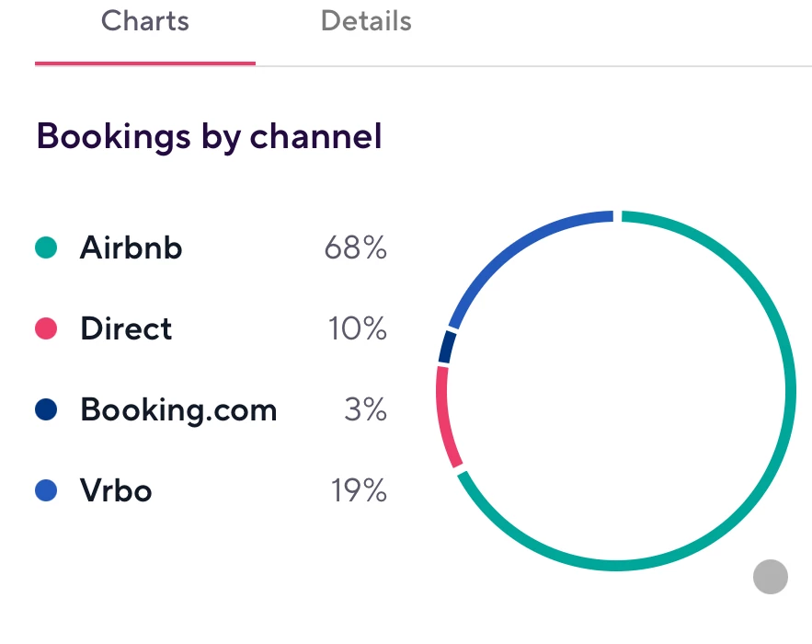Click the teal Airbnb legend dot
Viewport: 812px width, 644px height.
click(x=46, y=247)
